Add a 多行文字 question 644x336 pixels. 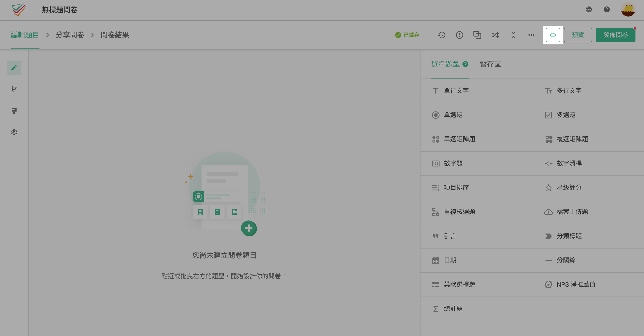[589, 91]
